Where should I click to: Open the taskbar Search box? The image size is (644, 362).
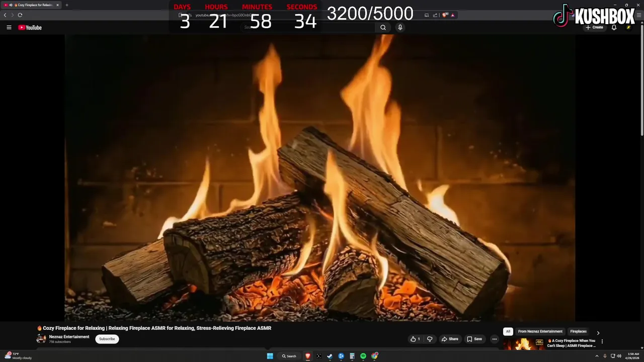(289, 356)
